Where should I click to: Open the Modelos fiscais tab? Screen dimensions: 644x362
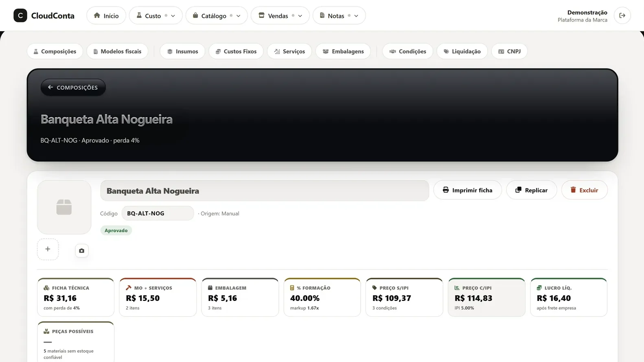117,51
